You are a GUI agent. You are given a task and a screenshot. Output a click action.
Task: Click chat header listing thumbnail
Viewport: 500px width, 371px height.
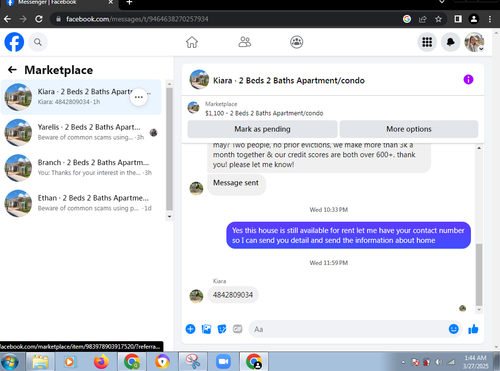[x=199, y=79]
